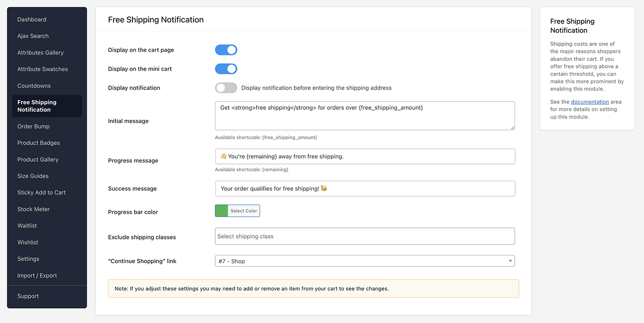Viewport: 644px width, 323px height.
Task: Open the documentation link in the sidebar
Action: pos(590,102)
